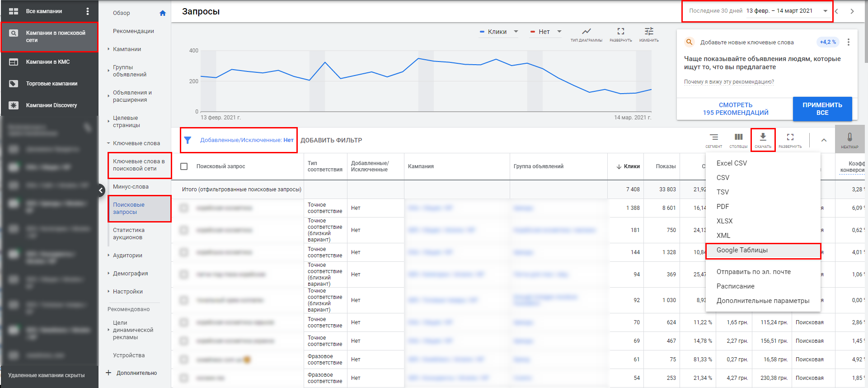Screen dimensions: 868x388
Task: Select Расписание in download menu
Action: tap(763, 286)
